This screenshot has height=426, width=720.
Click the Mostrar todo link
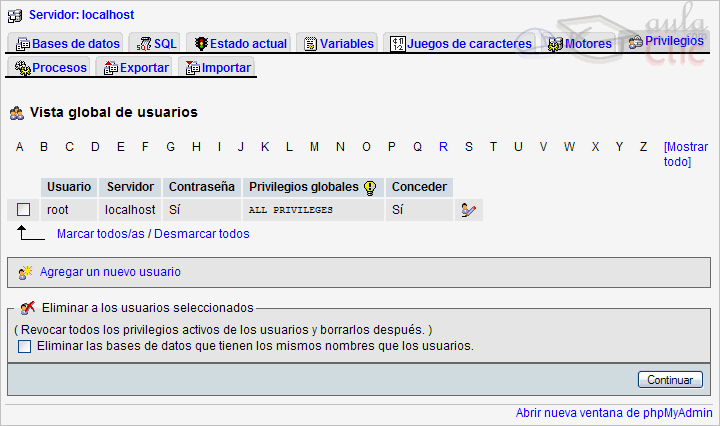point(686,154)
